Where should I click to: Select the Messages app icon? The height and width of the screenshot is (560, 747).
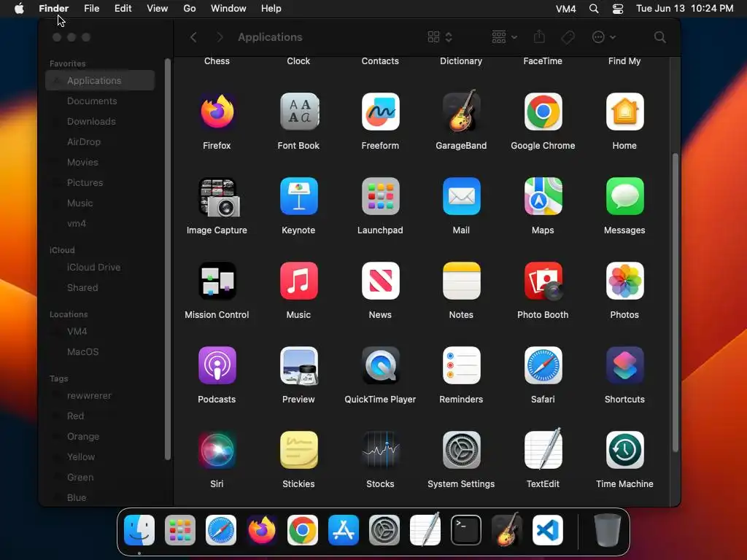624,197
